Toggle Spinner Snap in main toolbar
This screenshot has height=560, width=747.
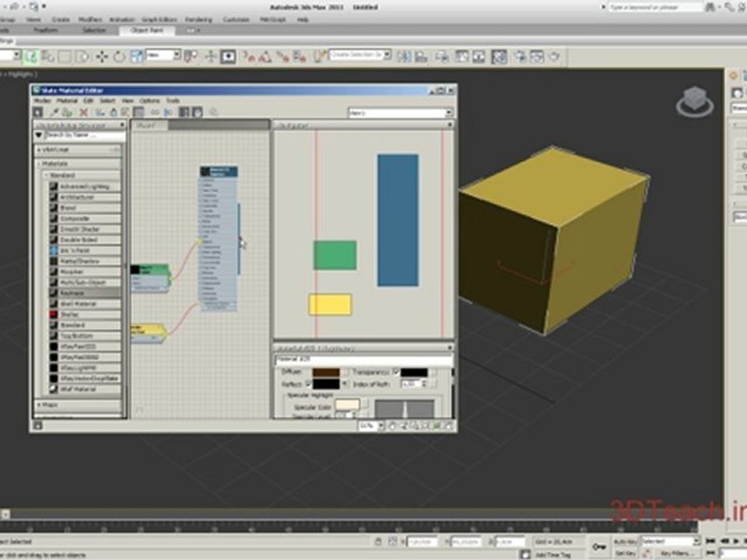(x=300, y=57)
